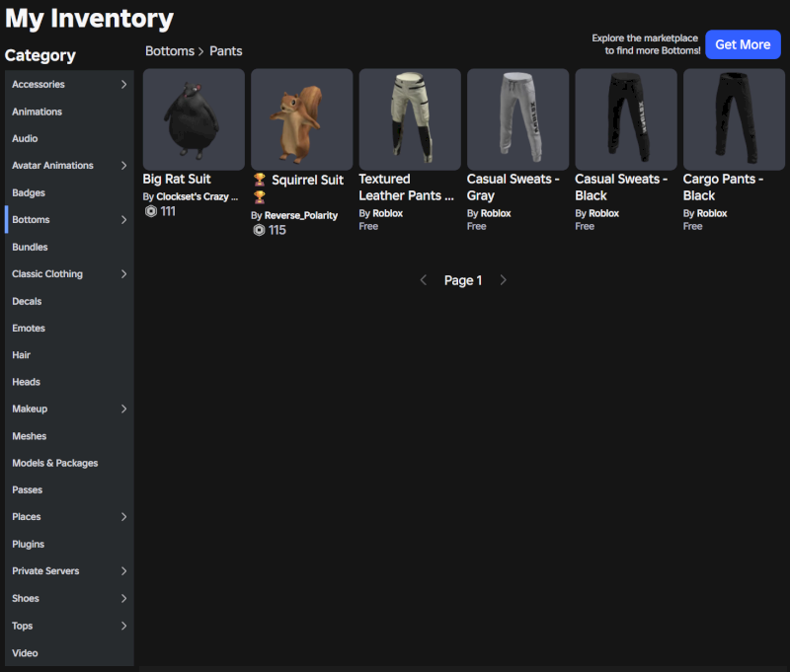This screenshot has width=790, height=672.
Task: Select the Avatar Animations category label
Action: [x=52, y=166]
